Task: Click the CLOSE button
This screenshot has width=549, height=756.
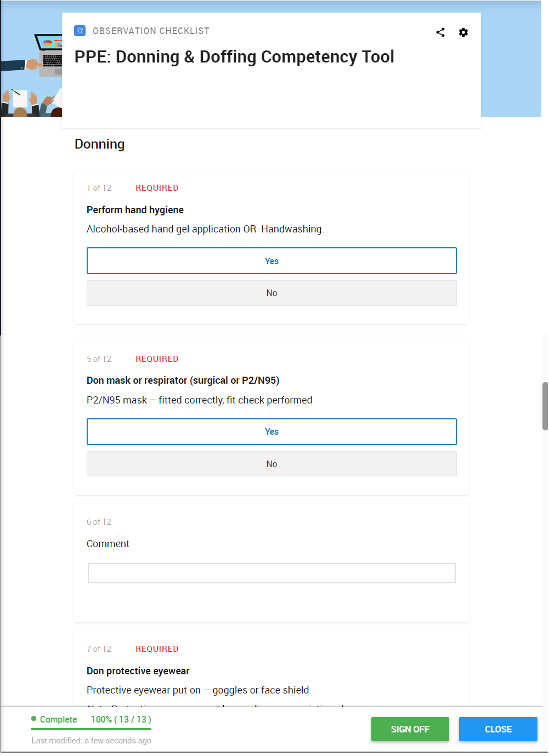Action: (497, 729)
